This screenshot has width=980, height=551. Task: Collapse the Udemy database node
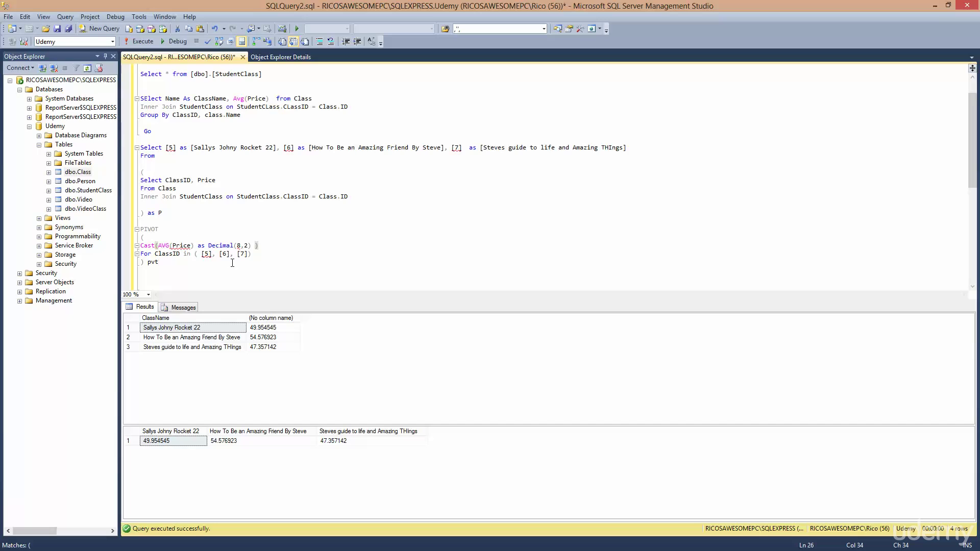(x=29, y=127)
